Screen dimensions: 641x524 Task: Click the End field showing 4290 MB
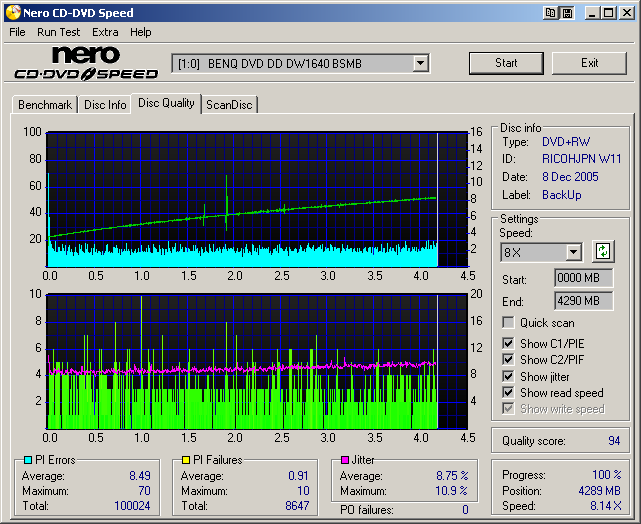(x=583, y=300)
